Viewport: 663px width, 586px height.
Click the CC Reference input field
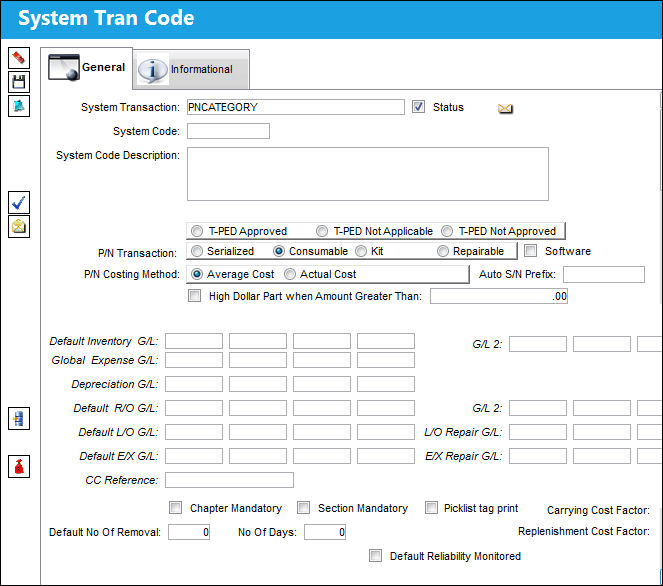(x=229, y=480)
